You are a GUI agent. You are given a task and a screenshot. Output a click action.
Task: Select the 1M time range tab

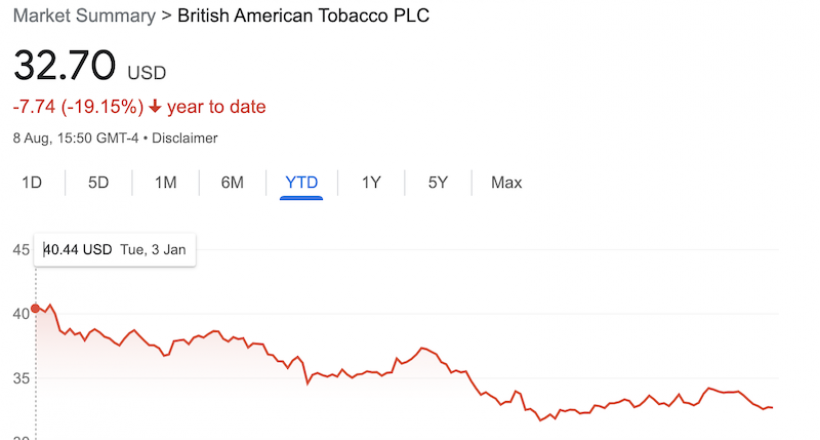(x=165, y=183)
